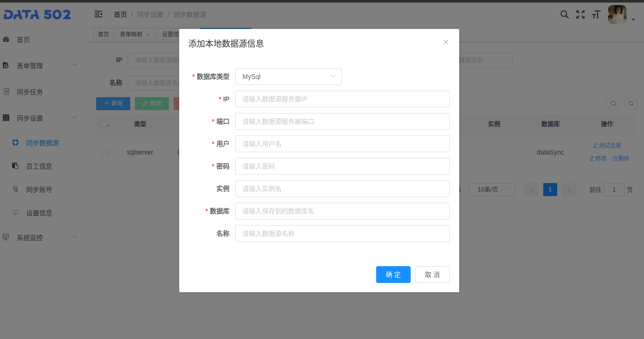The image size is (644, 339).
Task: Open user avatar menu
Action: (x=617, y=14)
